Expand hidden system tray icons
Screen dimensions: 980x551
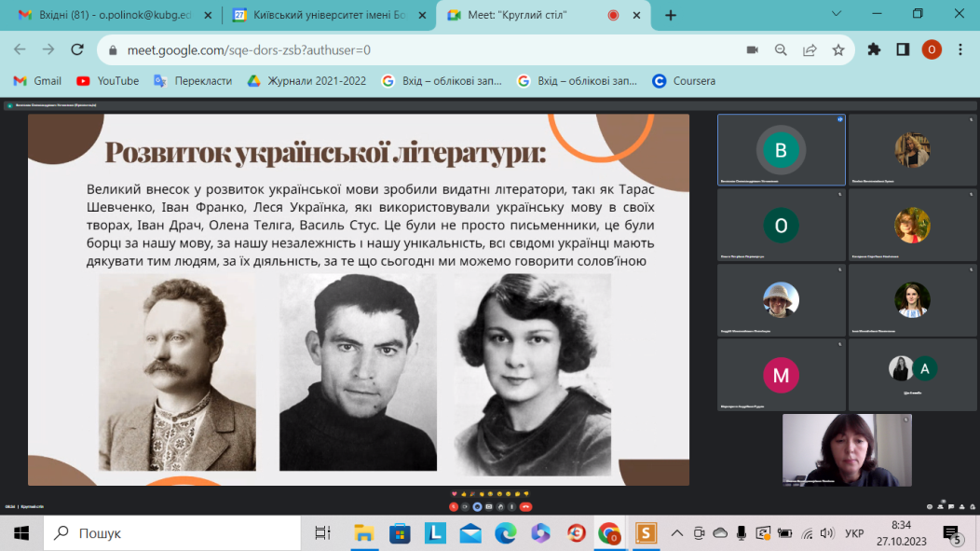[x=676, y=533]
